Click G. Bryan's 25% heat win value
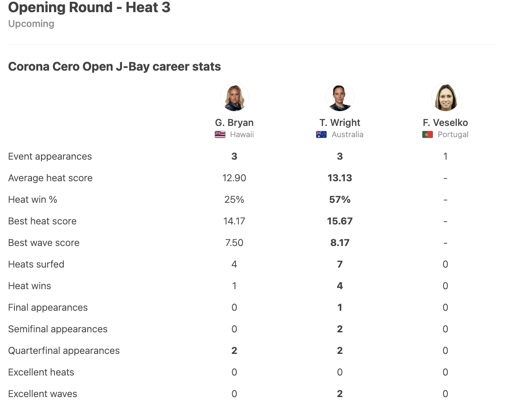This screenshot has width=505, height=420. click(234, 200)
